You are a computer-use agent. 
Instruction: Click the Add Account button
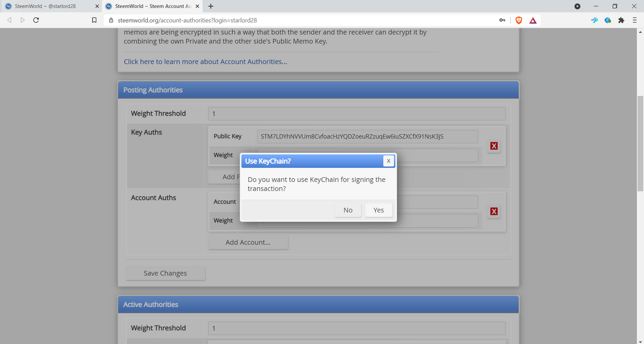click(x=248, y=242)
